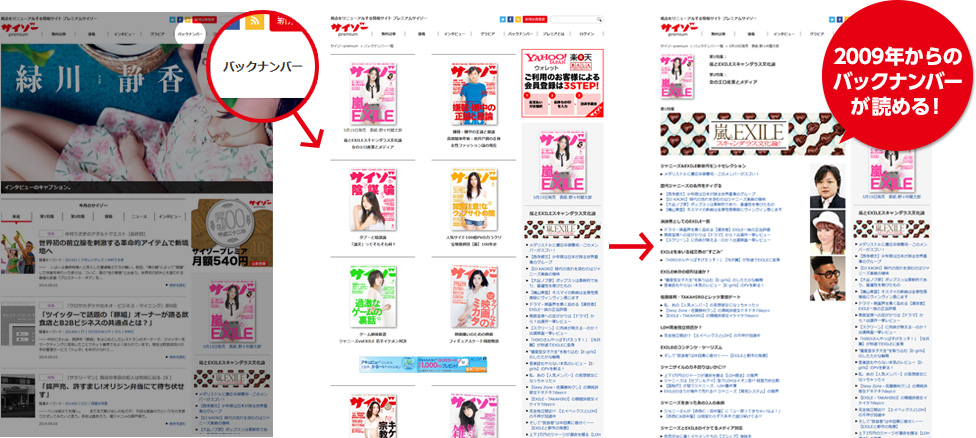Click 嵐とEXILE chocolate hearts banner on right page
This screenshot has height=438, width=976.
pyautogui.click(x=751, y=134)
